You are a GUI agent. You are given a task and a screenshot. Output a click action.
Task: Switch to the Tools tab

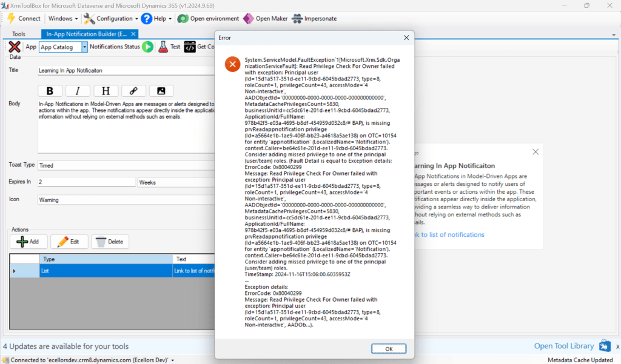point(19,34)
